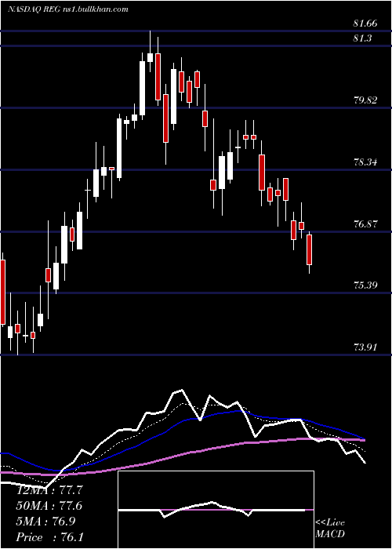Click the 81.3 price level label
392x549 pixels.
pyautogui.click(x=362, y=38)
